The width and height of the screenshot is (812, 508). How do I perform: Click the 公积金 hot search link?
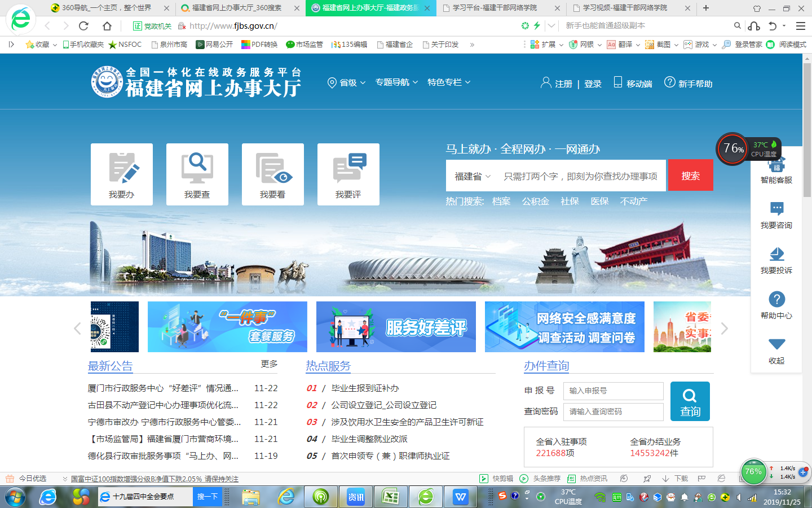point(535,202)
